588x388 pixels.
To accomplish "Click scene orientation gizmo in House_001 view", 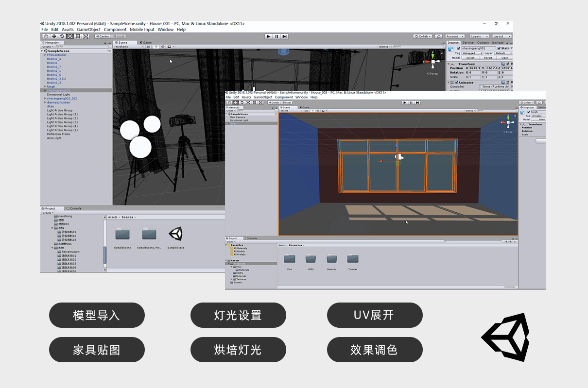I will click(432, 62).
